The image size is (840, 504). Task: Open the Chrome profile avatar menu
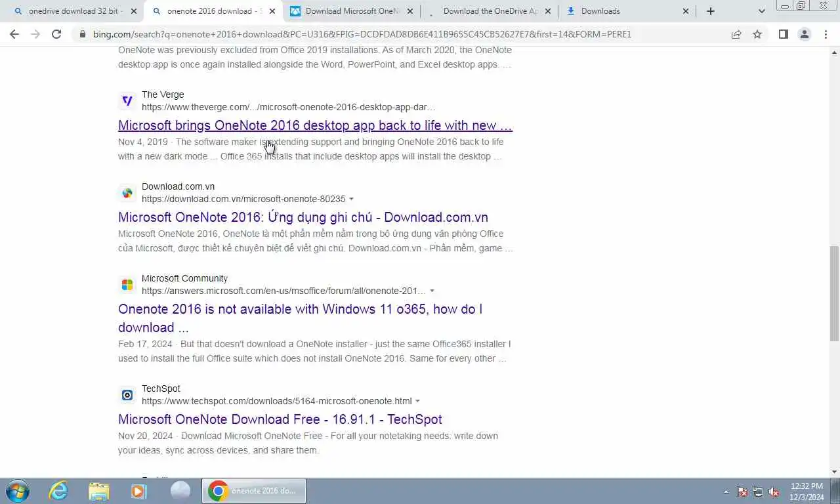tap(804, 34)
